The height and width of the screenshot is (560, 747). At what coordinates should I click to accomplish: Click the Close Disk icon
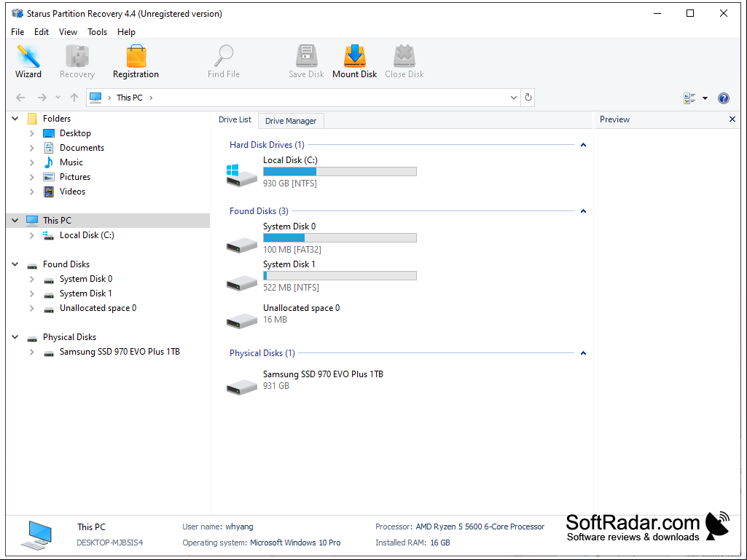[404, 61]
